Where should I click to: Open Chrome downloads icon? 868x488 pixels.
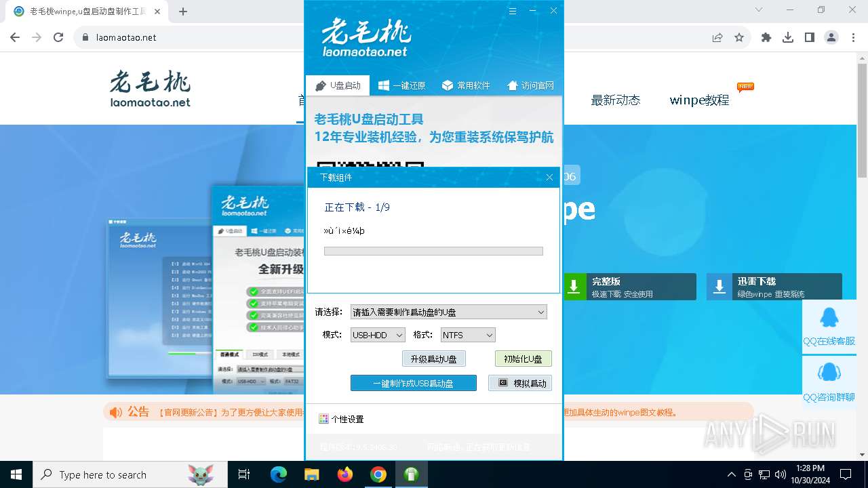tap(788, 37)
